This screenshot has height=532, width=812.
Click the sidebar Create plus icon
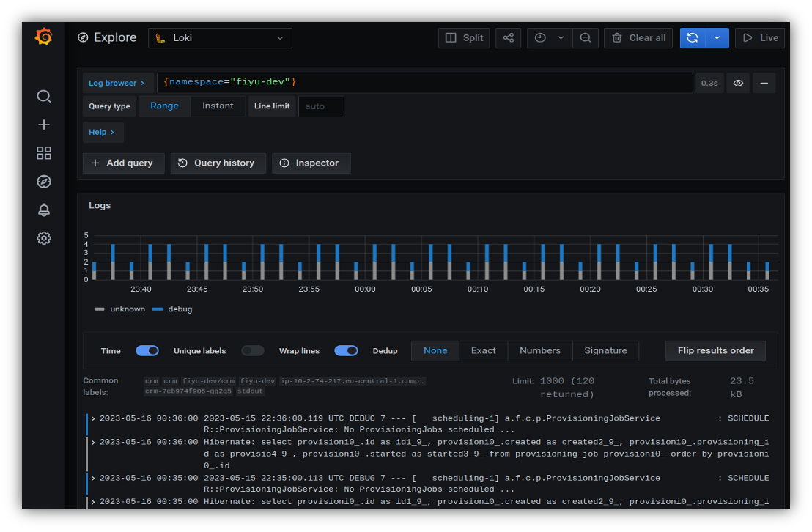pos(44,125)
